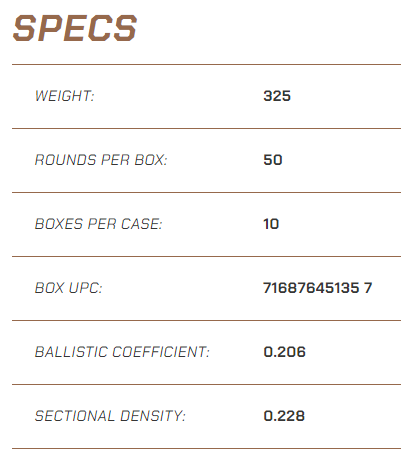
Task: Select the SECTIONAL DENSITY label
Action: pyautogui.click(x=110, y=416)
